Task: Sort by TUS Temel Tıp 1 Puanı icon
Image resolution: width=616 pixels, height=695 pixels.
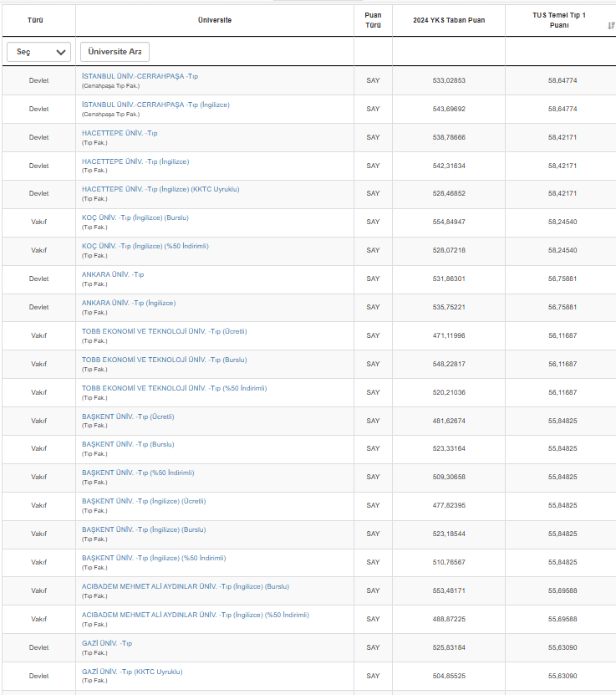Action: click(x=611, y=26)
